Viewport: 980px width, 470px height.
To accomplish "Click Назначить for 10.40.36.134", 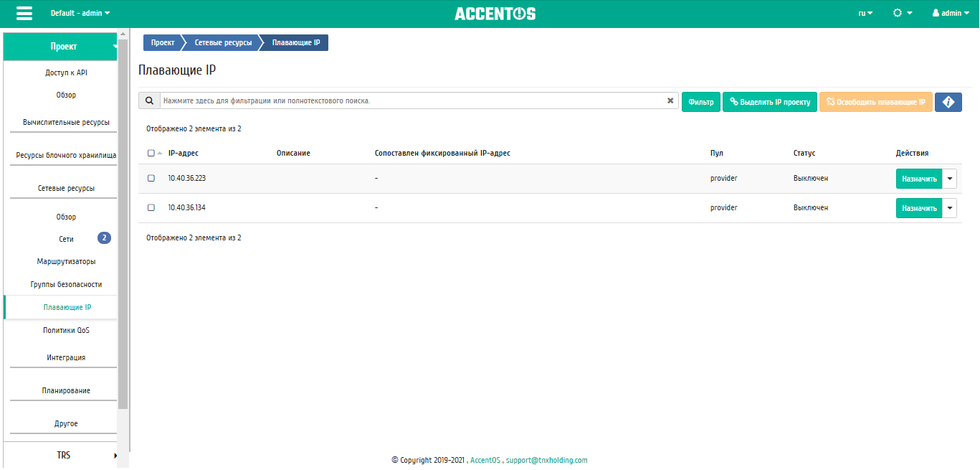I will click(918, 208).
